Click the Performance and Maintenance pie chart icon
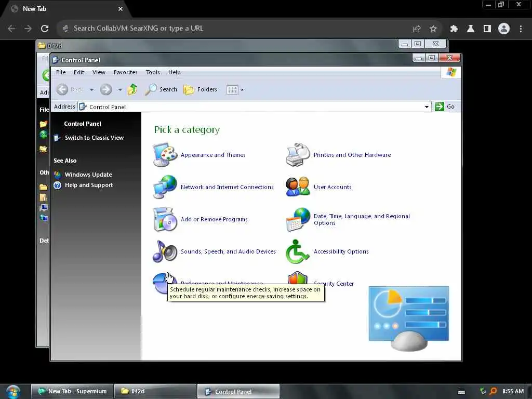Screen dimensions: 532x399 pos(160,283)
